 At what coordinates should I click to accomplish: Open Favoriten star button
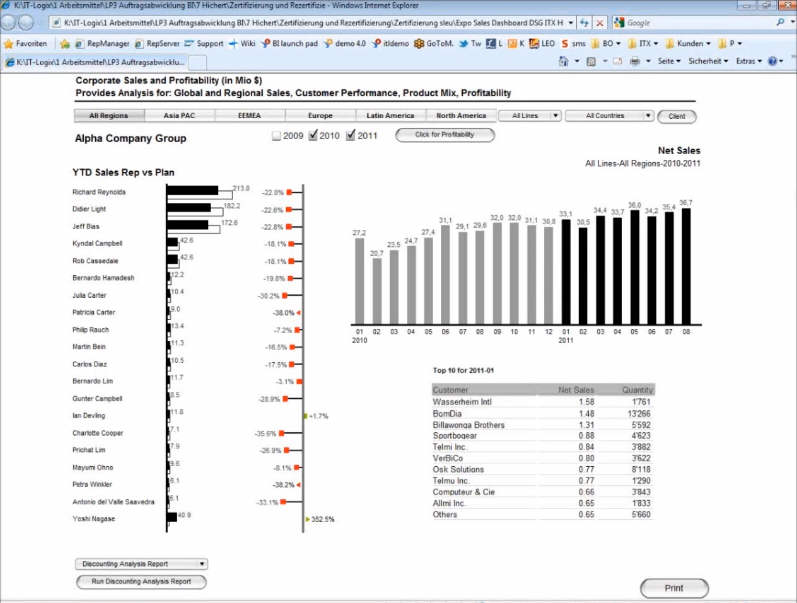coord(25,44)
